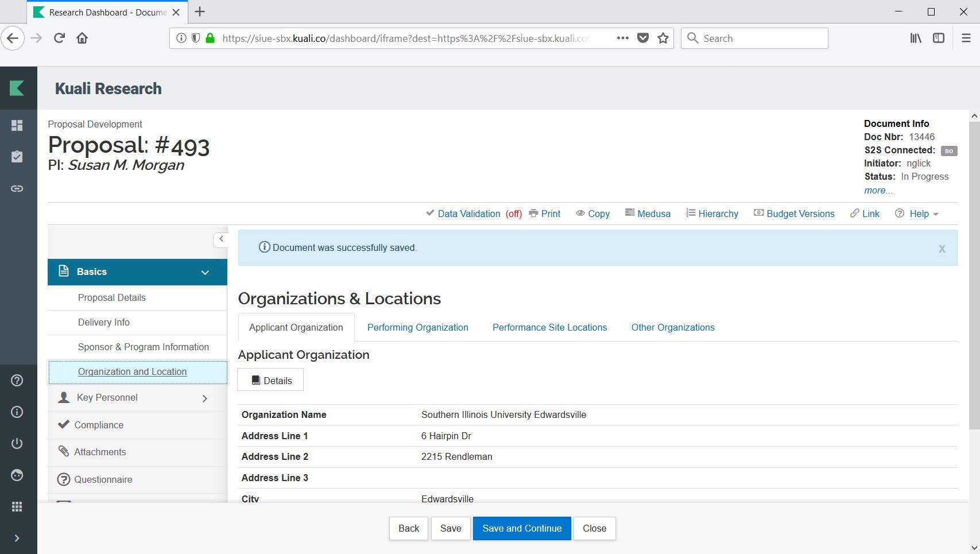Collapse the Basics section
Screen dimensions: 980x554
click(205, 272)
